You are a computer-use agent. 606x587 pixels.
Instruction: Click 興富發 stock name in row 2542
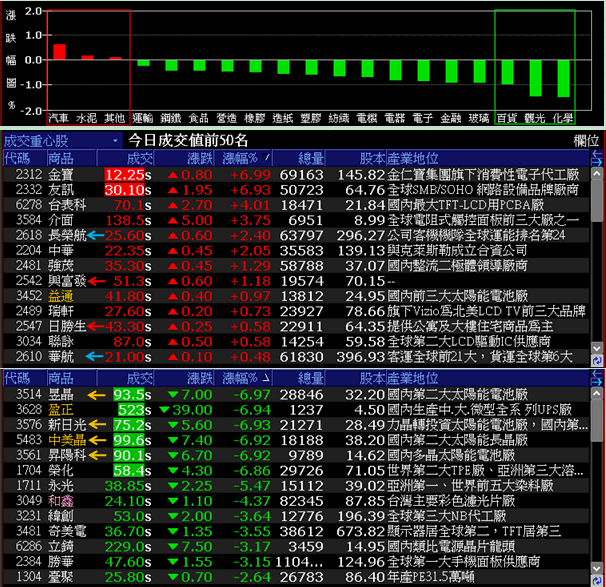[67, 281]
